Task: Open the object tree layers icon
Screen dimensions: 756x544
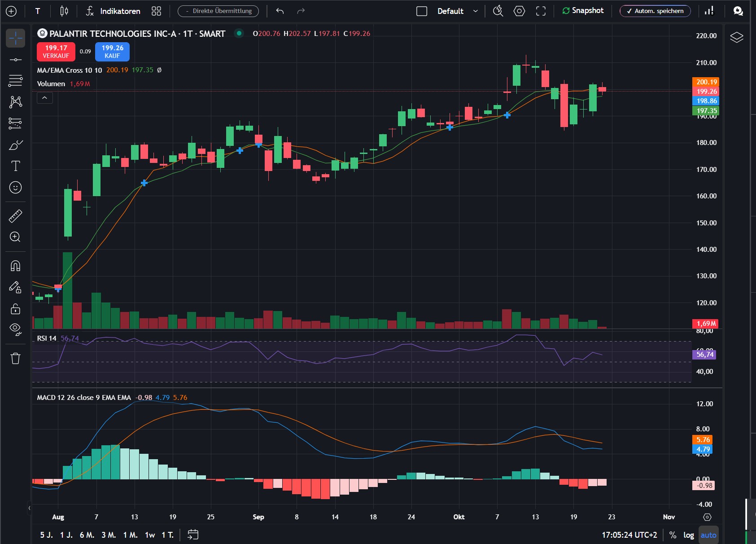Action: [736, 37]
